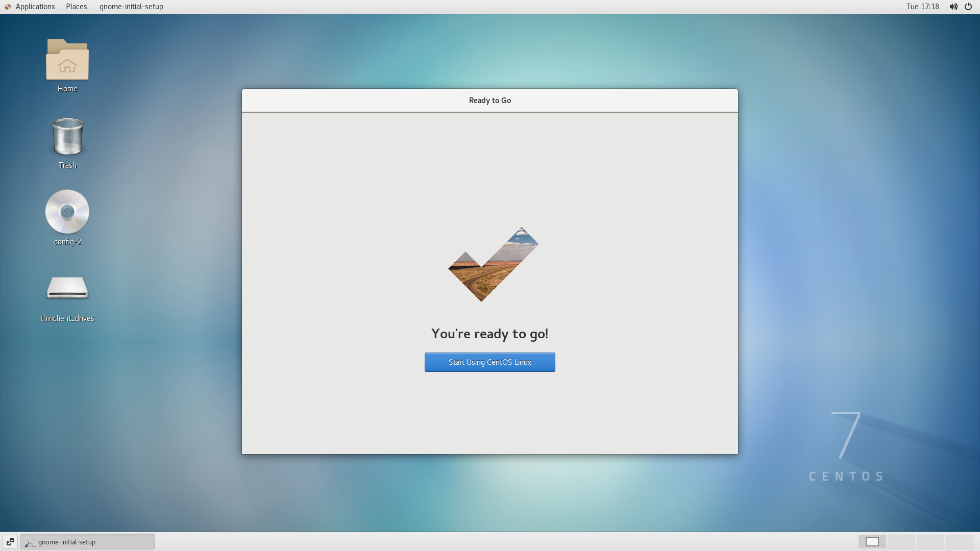Click the config-2 disc icon
The image size is (980, 551).
67,211
